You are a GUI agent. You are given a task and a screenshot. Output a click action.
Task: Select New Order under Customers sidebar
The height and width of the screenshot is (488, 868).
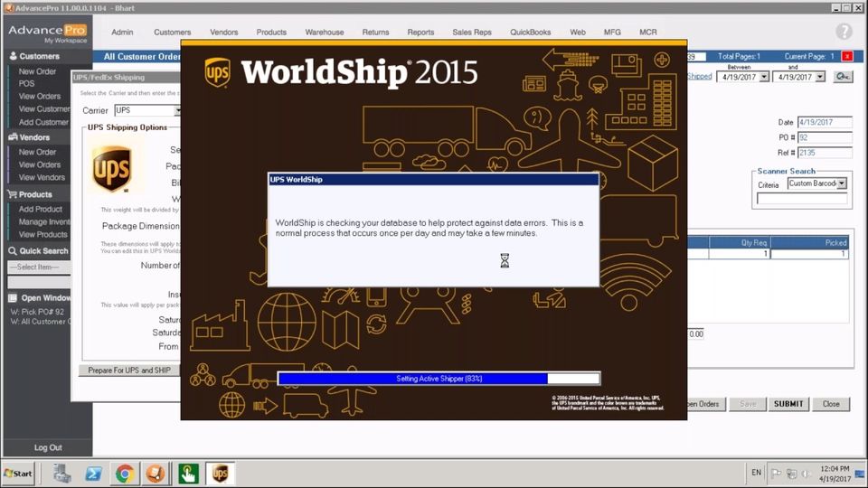tap(37, 71)
